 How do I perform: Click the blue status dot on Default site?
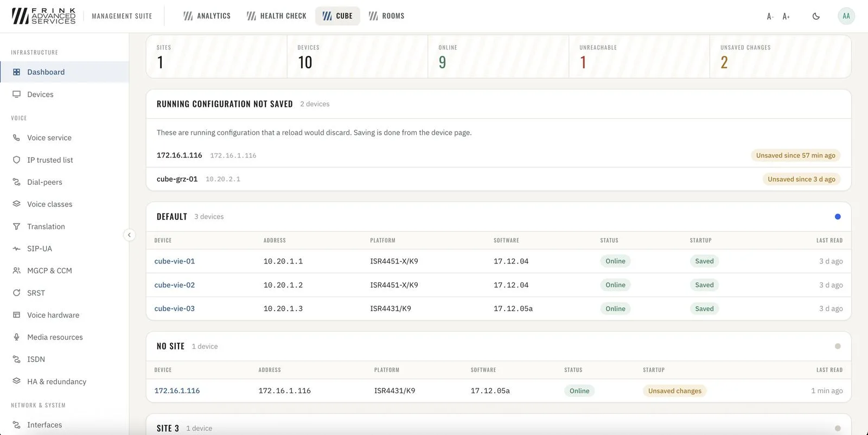tap(838, 217)
